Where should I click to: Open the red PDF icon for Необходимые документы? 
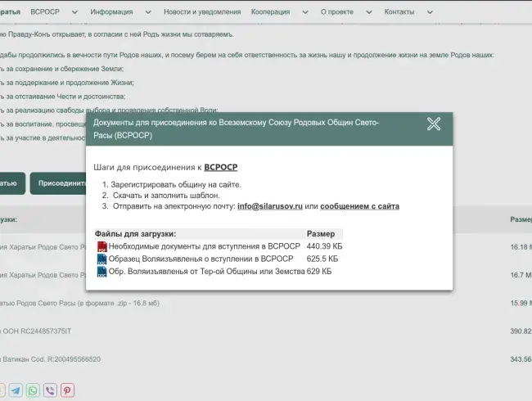click(x=101, y=246)
